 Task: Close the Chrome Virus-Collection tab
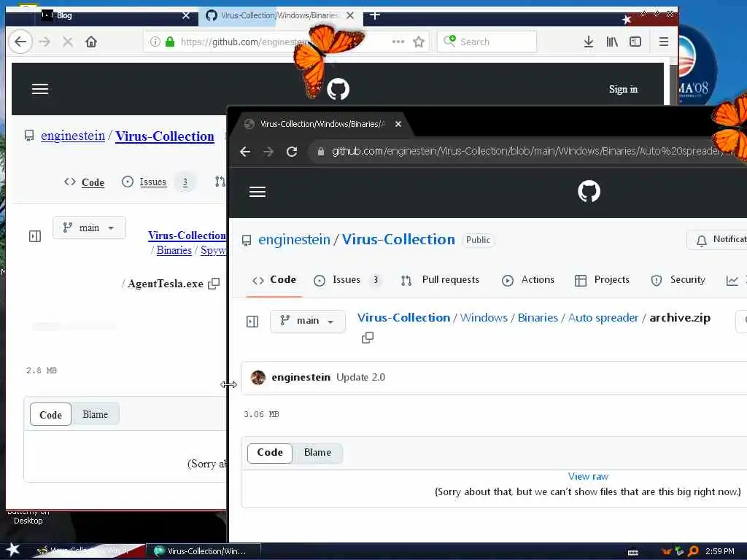pyautogui.click(x=398, y=124)
